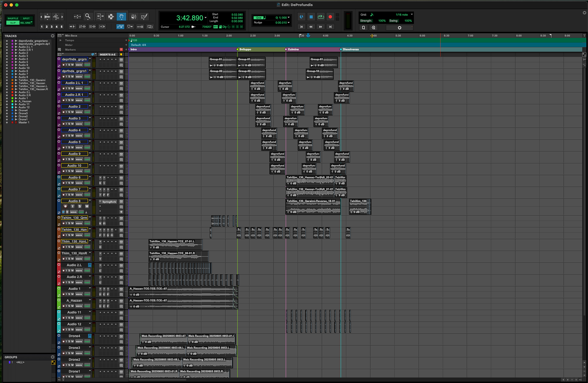This screenshot has height=383, width=588.
Task: Open the main counter format dropdown
Action: [x=205, y=18]
